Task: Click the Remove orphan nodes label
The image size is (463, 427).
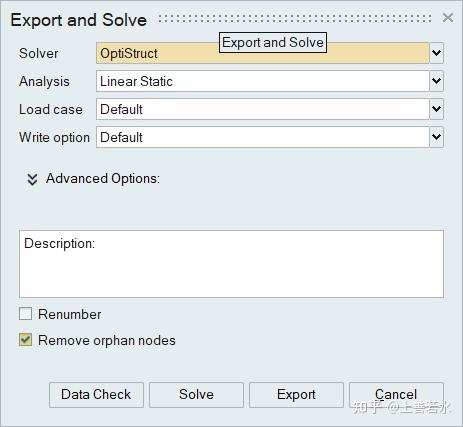Action: (x=107, y=340)
